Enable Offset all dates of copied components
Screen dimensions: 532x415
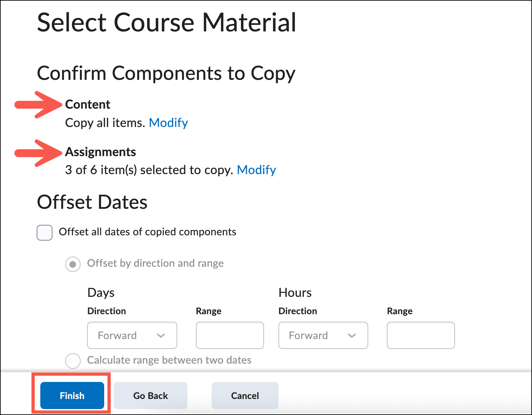click(x=45, y=233)
